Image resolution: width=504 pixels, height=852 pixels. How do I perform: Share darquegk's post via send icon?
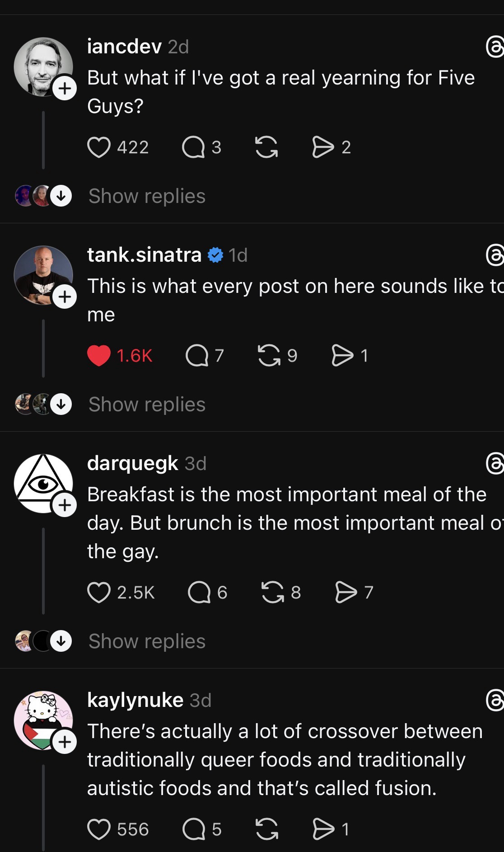click(346, 593)
